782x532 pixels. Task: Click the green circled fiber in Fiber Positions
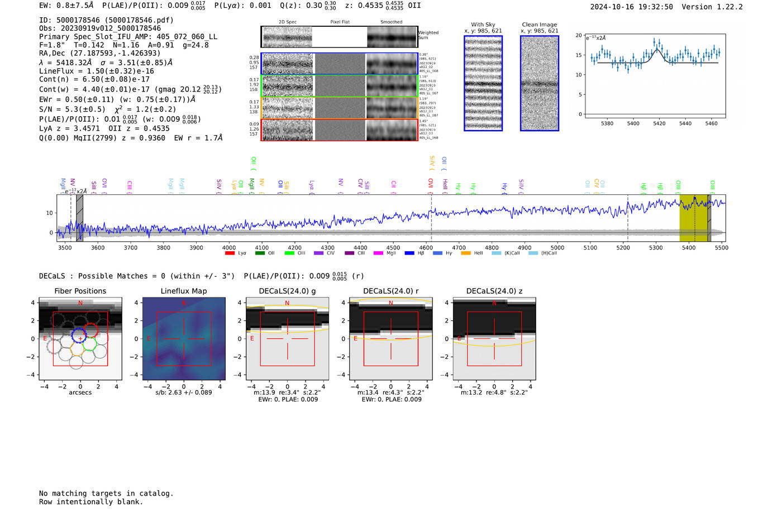tap(90, 343)
